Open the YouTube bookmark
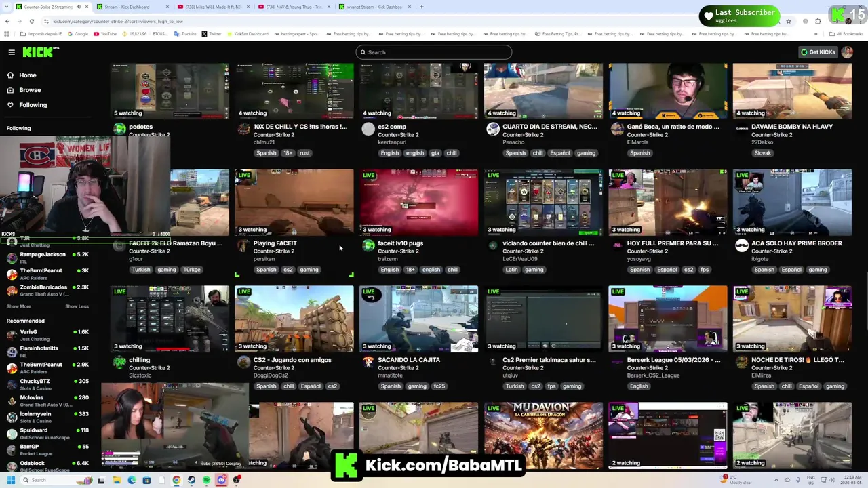The height and width of the screenshot is (488, 868). [x=105, y=34]
